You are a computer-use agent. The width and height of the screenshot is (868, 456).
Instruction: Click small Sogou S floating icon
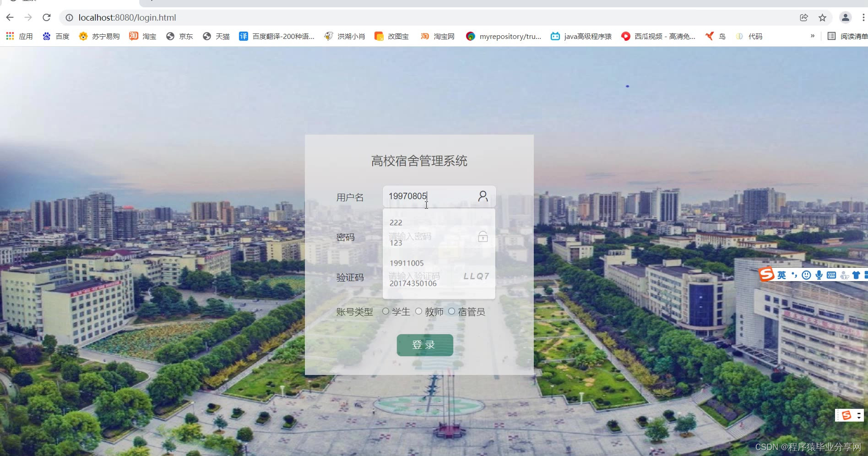pos(846,415)
